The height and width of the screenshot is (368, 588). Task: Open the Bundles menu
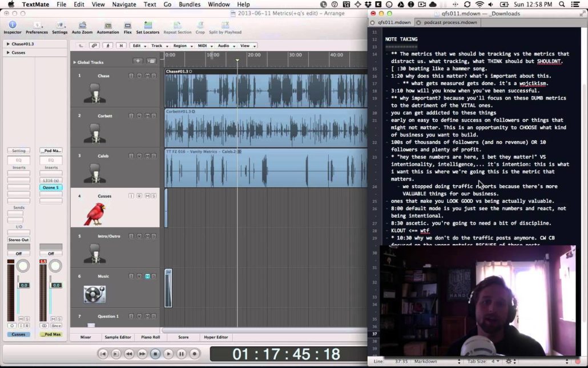[x=189, y=5]
